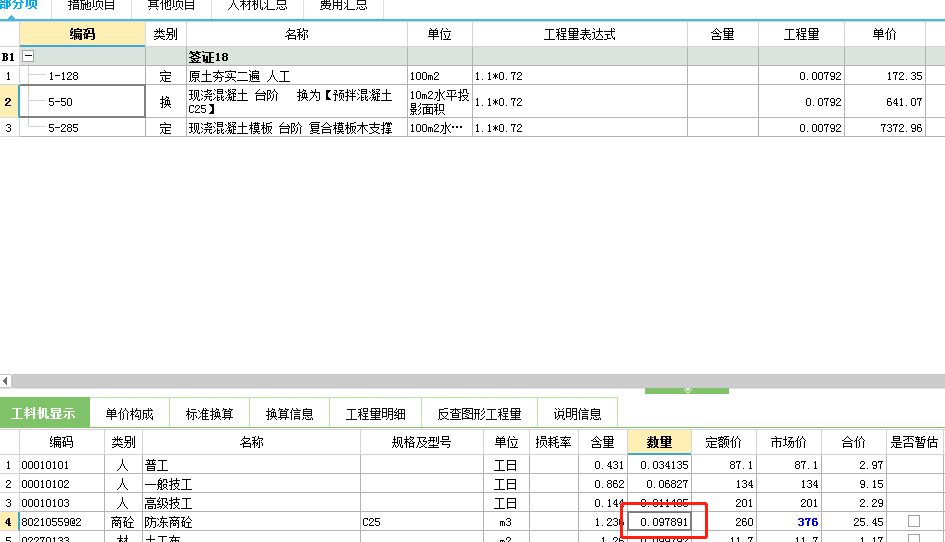Viewport: 945px width, 542px height.
Task: Select code cell 1-128
Action: tap(83, 76)
